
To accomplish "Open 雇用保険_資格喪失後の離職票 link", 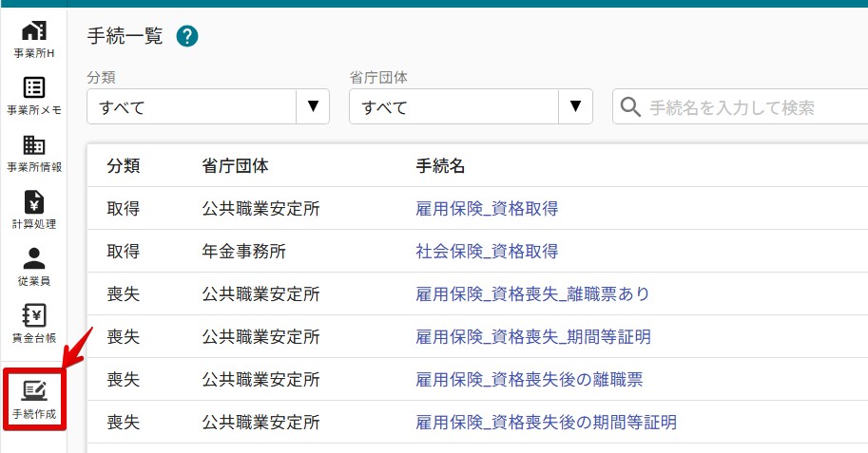I will coord(530,380).
